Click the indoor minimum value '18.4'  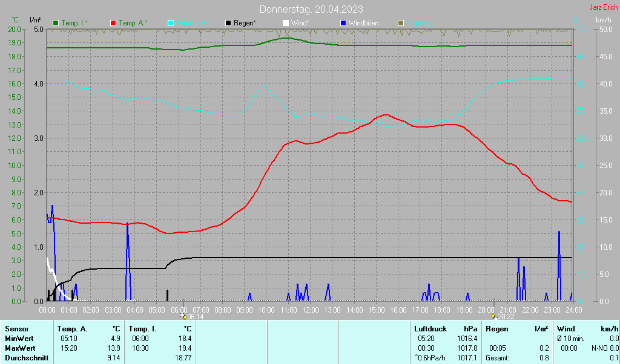185,339
